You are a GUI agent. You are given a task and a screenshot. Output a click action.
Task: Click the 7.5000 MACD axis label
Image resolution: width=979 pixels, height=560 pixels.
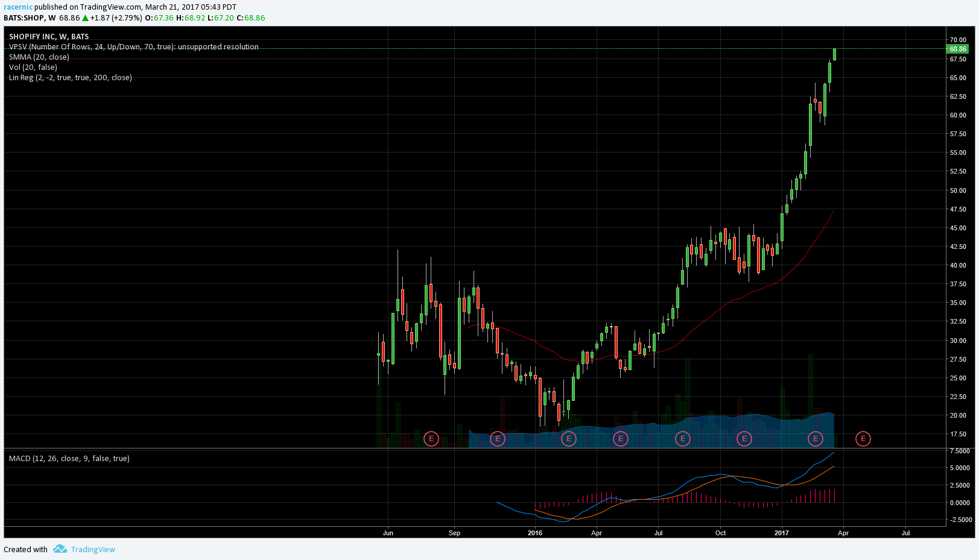960,451
